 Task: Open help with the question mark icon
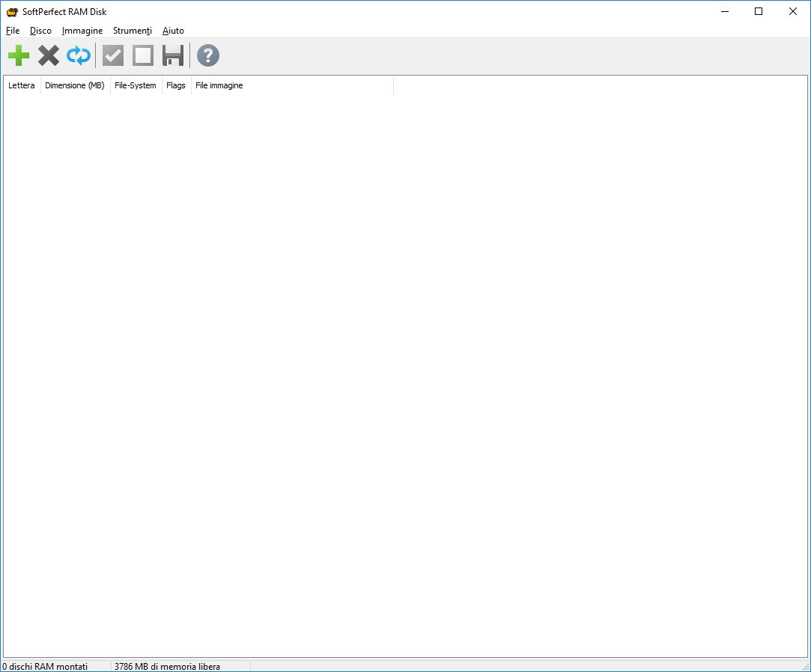pyautogui.click(x=208, y=55)
